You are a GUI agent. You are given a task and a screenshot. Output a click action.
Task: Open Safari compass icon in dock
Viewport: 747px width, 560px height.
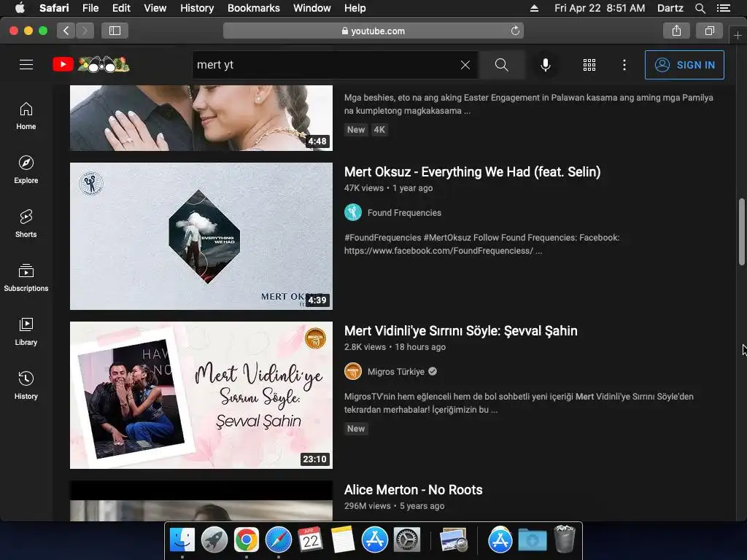click(278, 540)
